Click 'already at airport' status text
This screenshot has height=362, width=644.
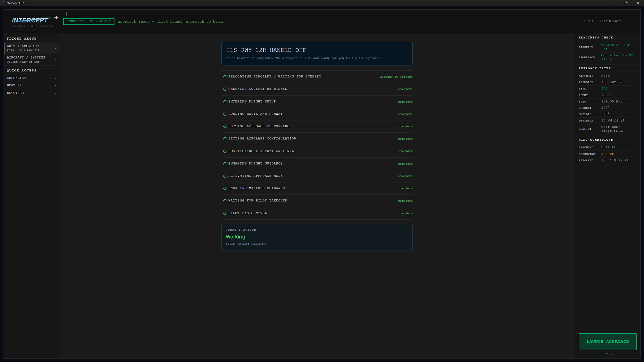[x=396, y=77]
